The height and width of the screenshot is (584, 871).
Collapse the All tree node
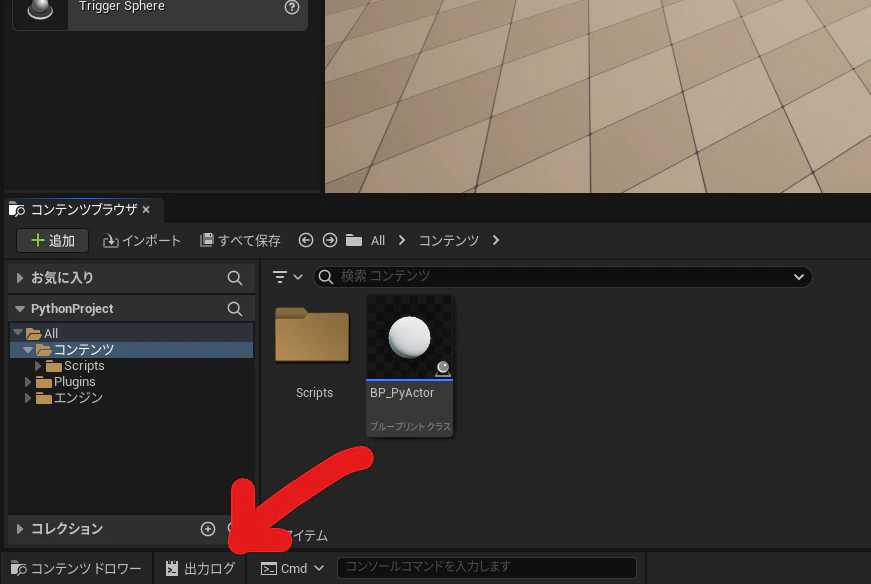click(x=18, y=333)
